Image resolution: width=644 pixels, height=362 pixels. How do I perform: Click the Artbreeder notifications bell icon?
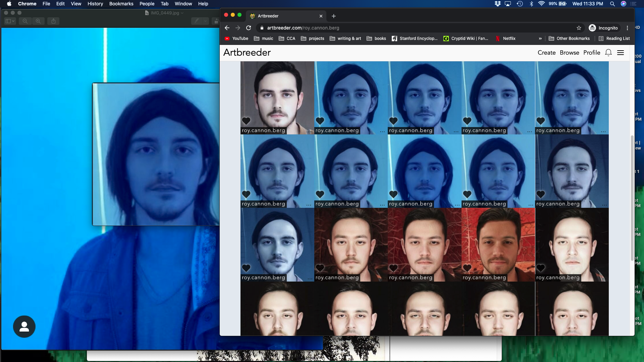(608, 53)
